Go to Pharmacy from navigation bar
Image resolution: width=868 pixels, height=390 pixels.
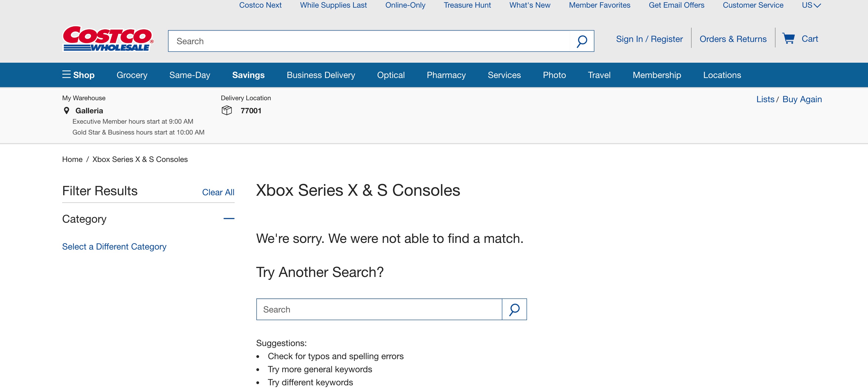[446, 75]
